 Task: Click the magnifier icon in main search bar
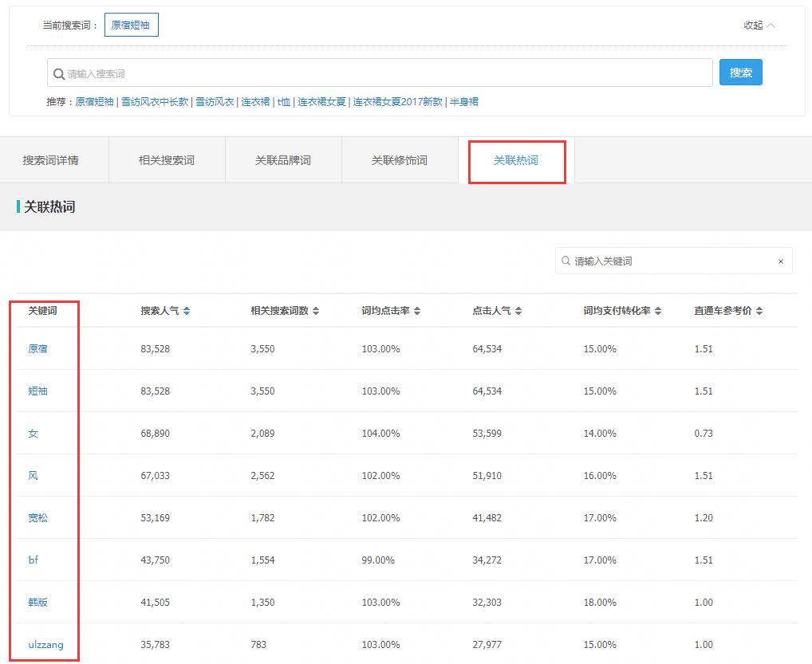point(58,73)
